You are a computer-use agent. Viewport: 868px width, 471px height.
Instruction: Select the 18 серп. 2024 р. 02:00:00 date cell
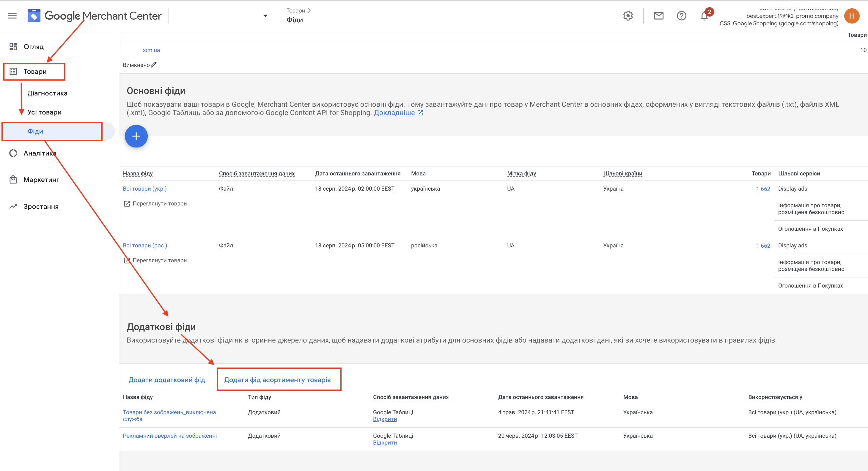[354, 189]
